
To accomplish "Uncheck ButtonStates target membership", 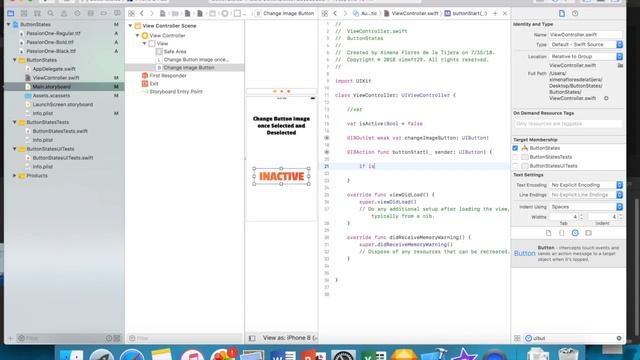I will coord(515,148).
